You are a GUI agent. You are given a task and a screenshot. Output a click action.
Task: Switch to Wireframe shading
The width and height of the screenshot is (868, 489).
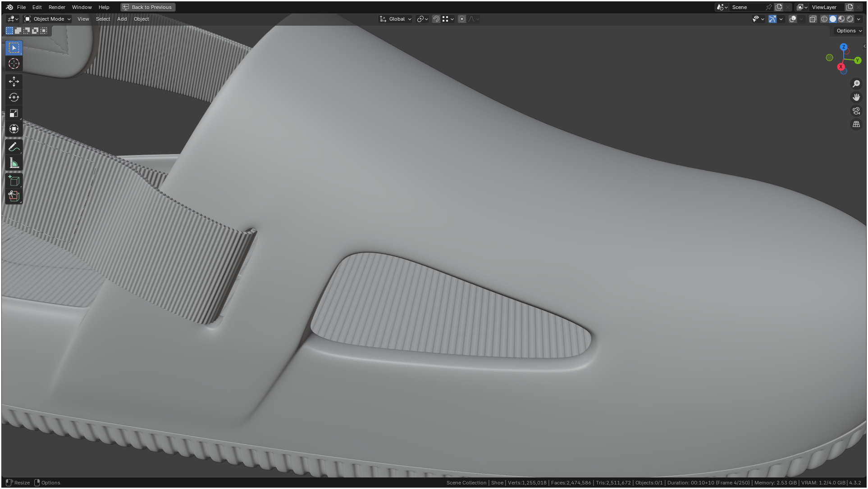coord(824,19)
